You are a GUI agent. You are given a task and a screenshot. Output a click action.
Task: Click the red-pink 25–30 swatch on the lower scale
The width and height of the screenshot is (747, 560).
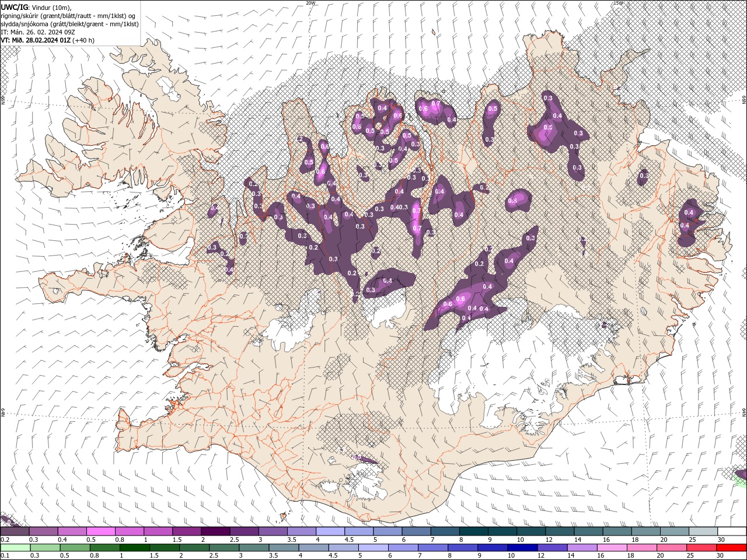(702, 548)
